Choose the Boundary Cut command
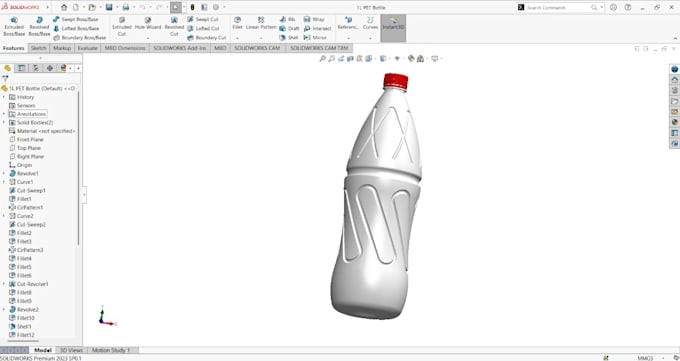 (206, 38)
